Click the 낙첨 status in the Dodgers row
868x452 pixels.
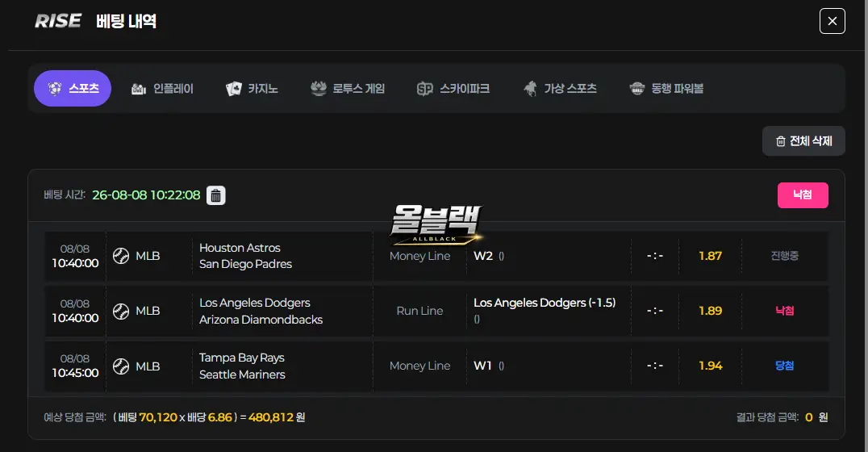pos(785,311)
